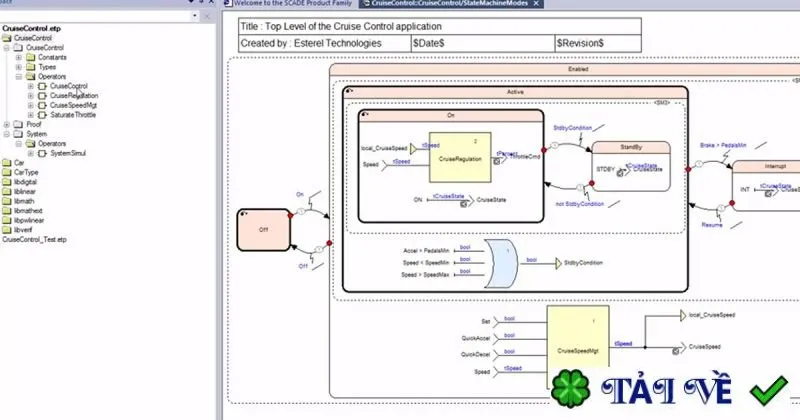The width and height of the screenshot is (800, 420).
Task: Expand the Constants folder
Action: pos(19,58)
